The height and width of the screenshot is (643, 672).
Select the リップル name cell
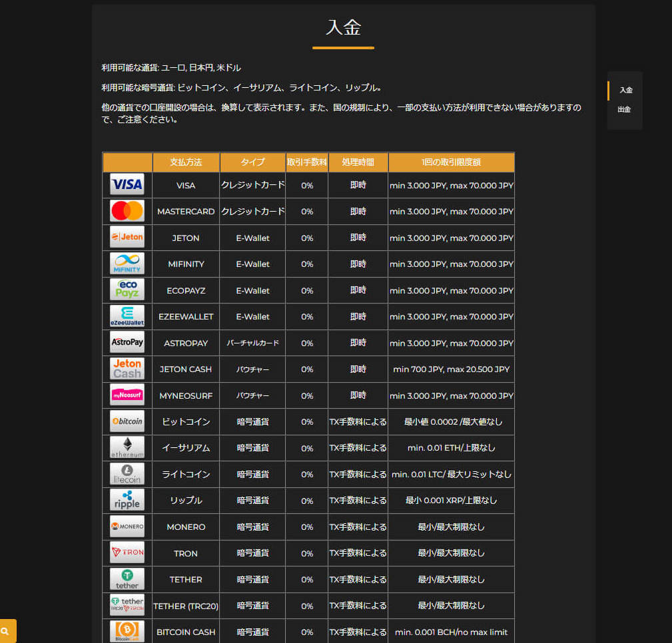tap(186, 501)
